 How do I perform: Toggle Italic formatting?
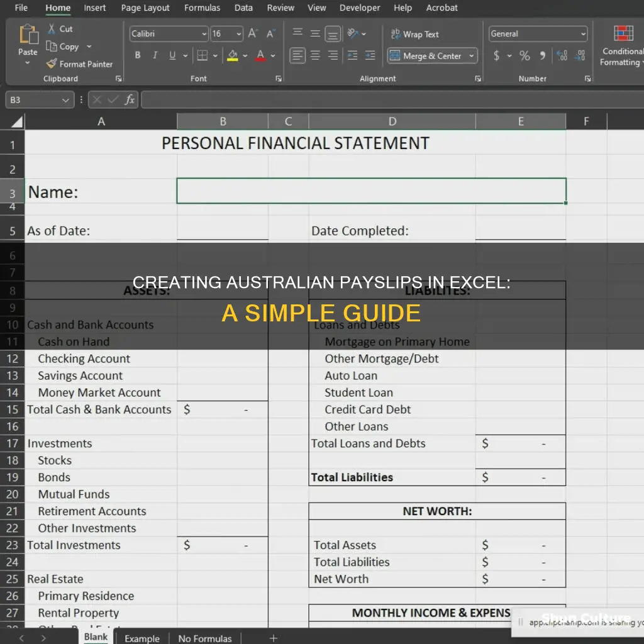click(155, 55)
